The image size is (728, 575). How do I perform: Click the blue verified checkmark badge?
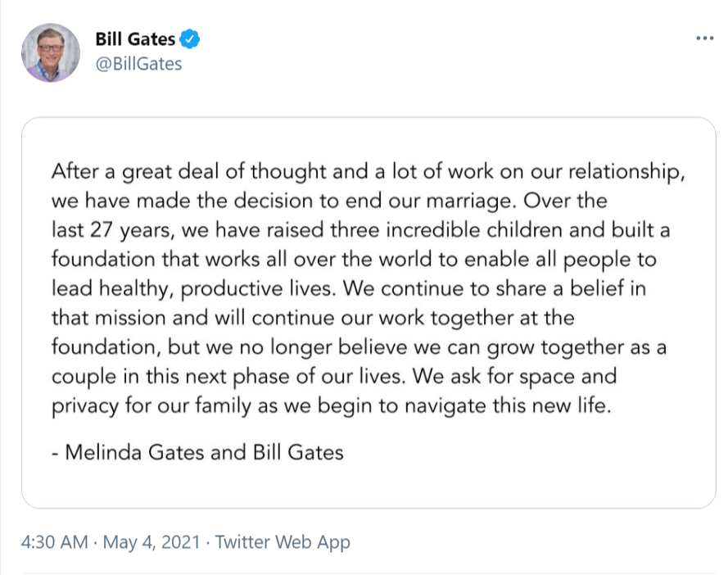tap(191, 39)
